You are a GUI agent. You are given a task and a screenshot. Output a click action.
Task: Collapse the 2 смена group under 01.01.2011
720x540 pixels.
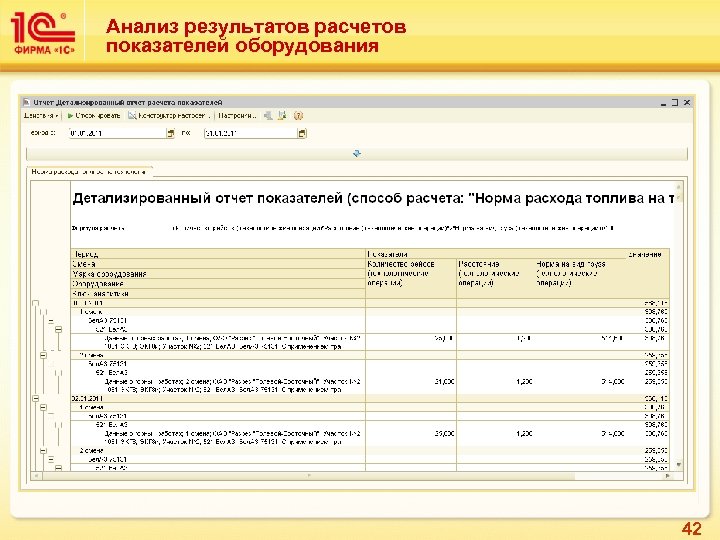[x=43, y=355]
